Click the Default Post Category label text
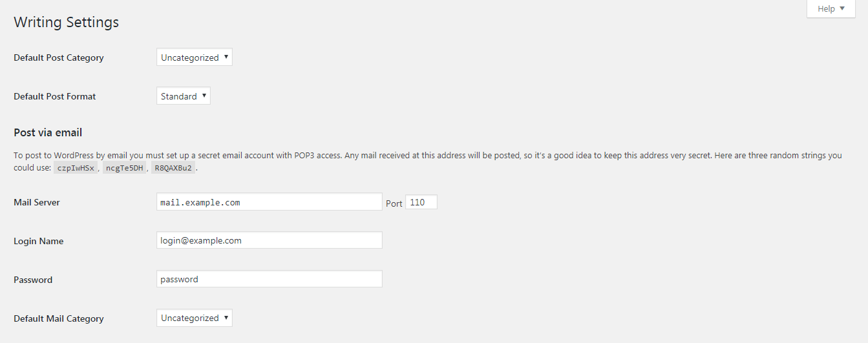 (59, 57)
